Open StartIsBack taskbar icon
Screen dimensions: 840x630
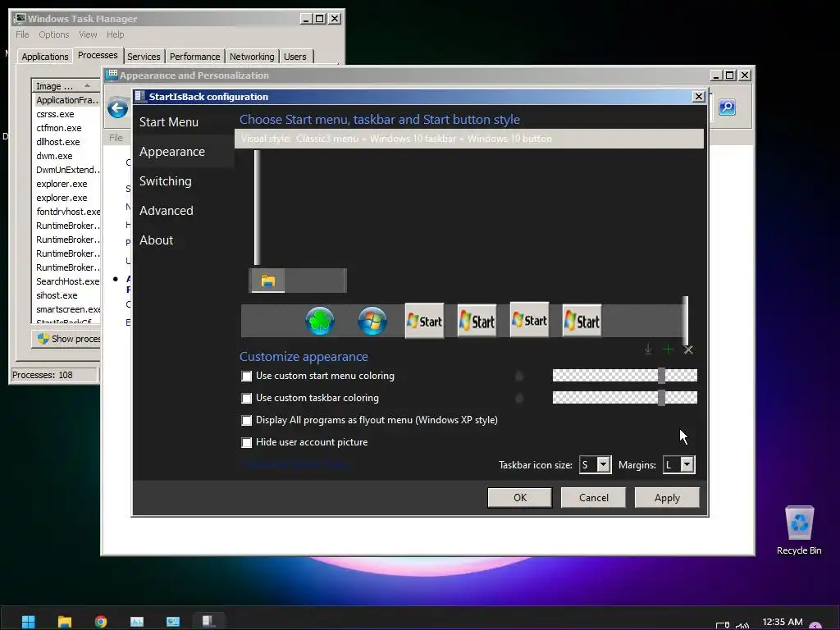(209, 621)
